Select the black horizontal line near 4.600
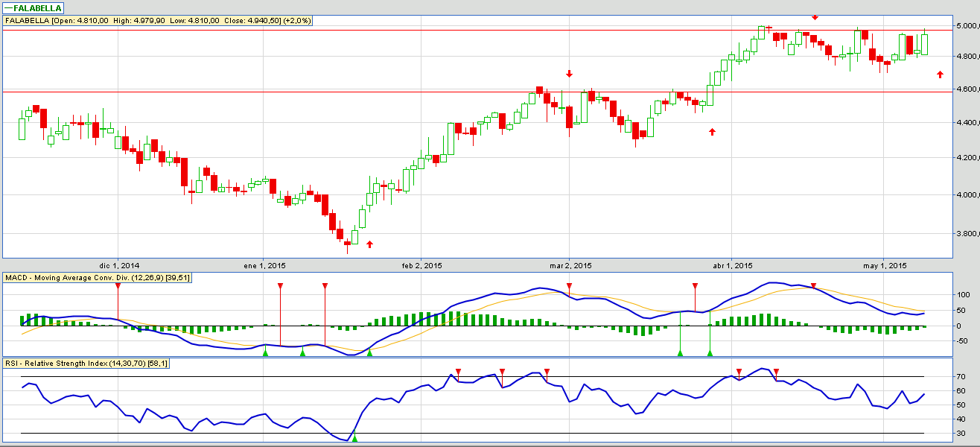 pyautogui.click(x=479, y=92)
